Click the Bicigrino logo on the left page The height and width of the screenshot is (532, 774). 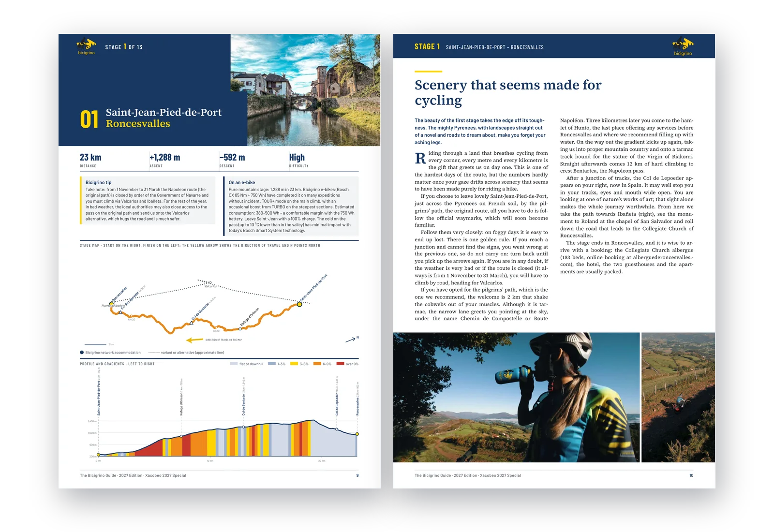coord(87,46)
